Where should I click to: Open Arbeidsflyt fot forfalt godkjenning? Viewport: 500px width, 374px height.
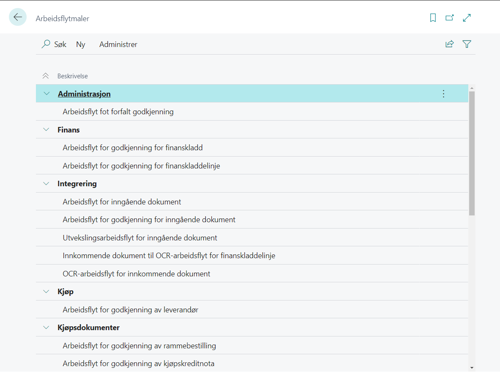118,112
